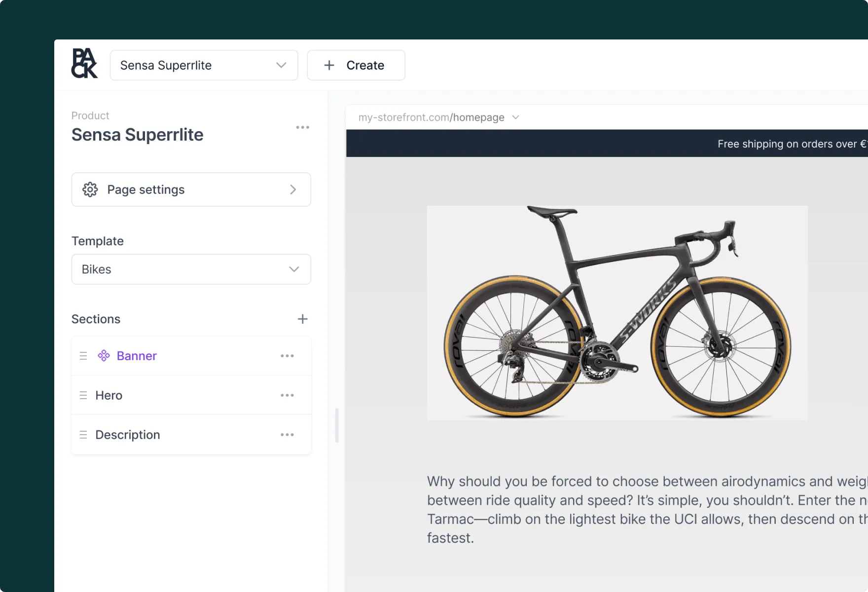Open Banner section options menu

tap(287, 356)
